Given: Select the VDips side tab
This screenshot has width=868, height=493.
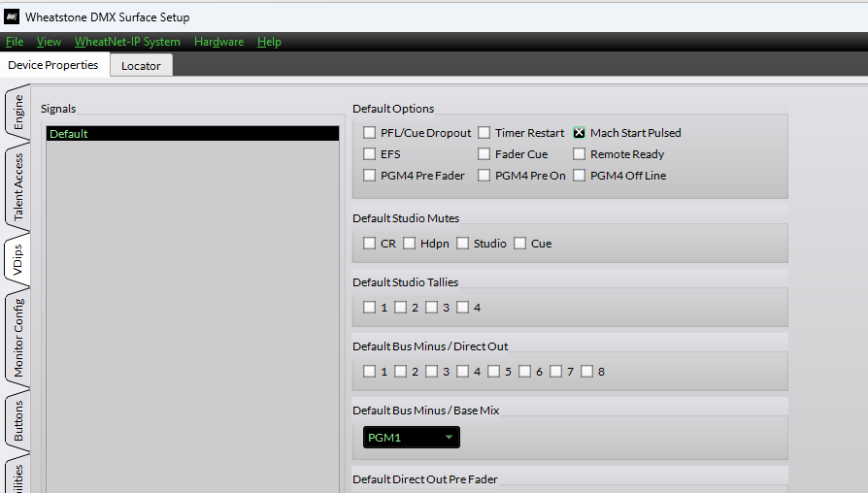Looking at the screenshot, I should (17, 259).
